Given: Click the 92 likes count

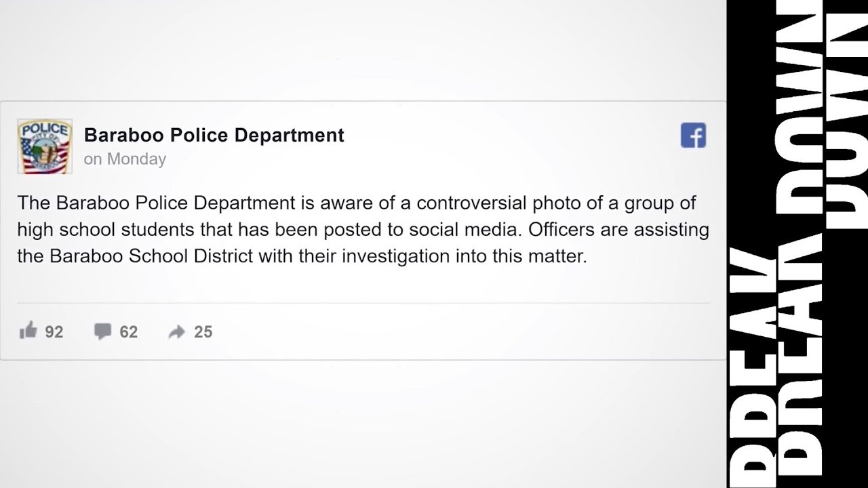Looking at the screenshot, I should (x=54, y=331).
